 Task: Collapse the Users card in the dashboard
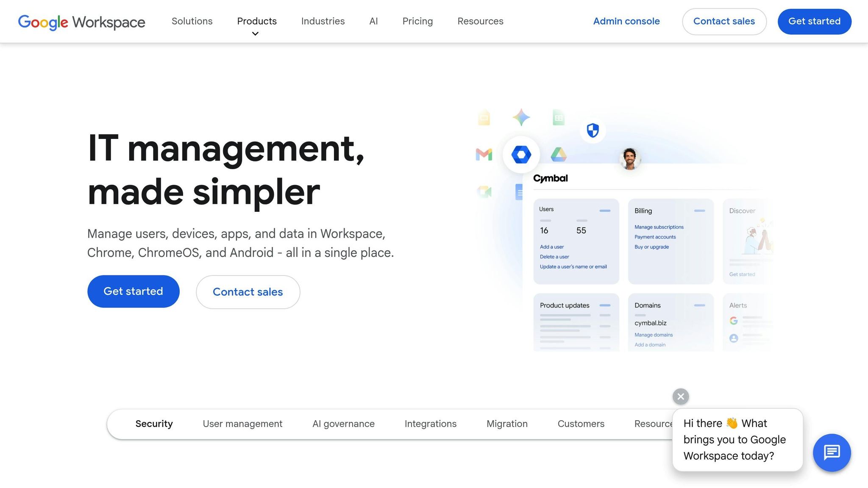pos(605,211)
